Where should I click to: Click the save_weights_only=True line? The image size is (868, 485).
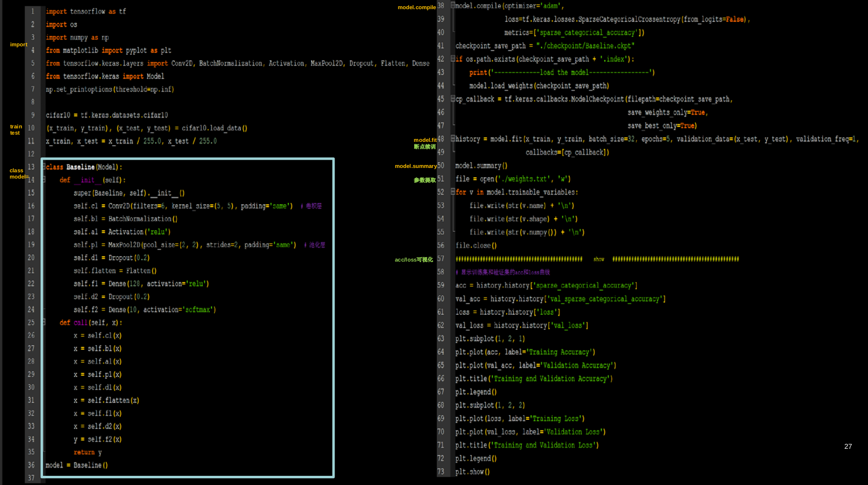(x=668, y=112)
